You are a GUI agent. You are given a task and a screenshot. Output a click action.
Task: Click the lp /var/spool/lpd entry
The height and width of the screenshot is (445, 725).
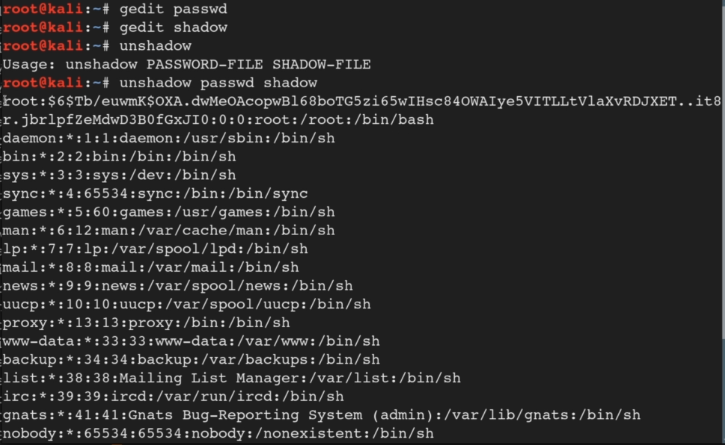coord(155,249)
